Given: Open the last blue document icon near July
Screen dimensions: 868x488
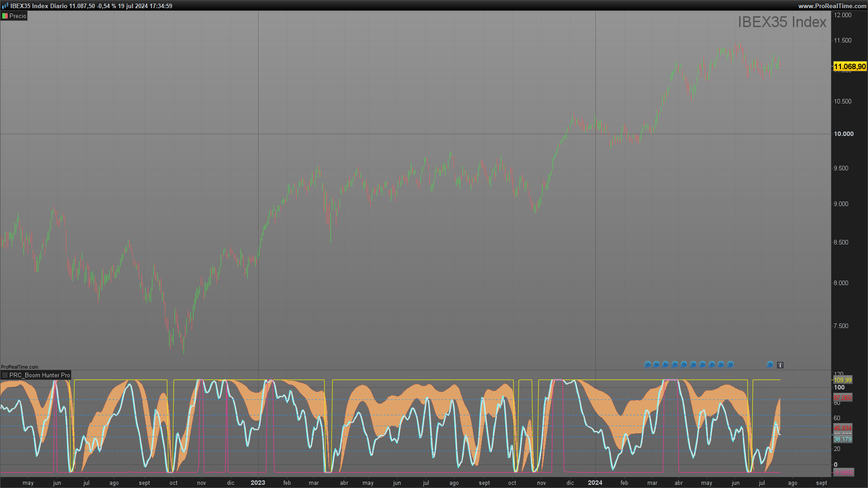Looking at the screenshot, I should click(770, 365).
